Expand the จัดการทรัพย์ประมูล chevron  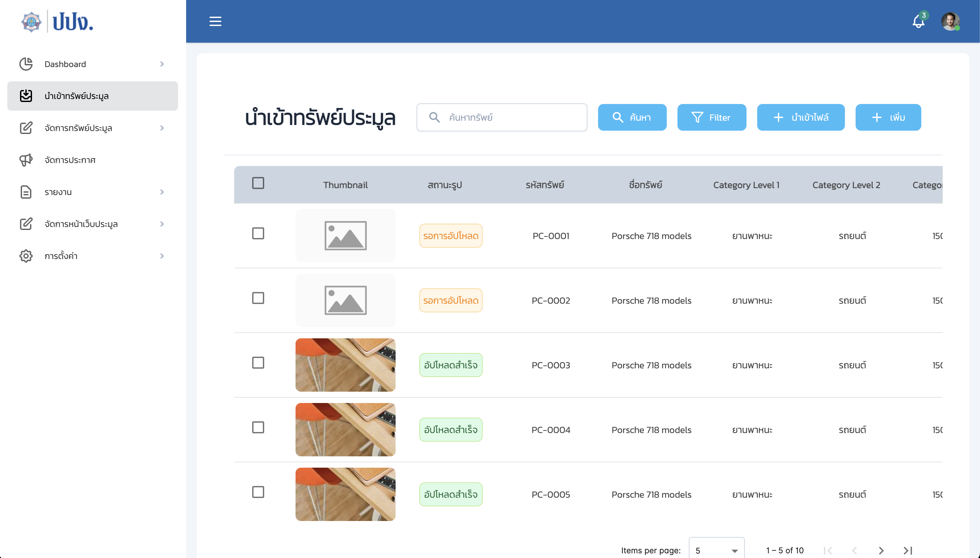[162, 128]
